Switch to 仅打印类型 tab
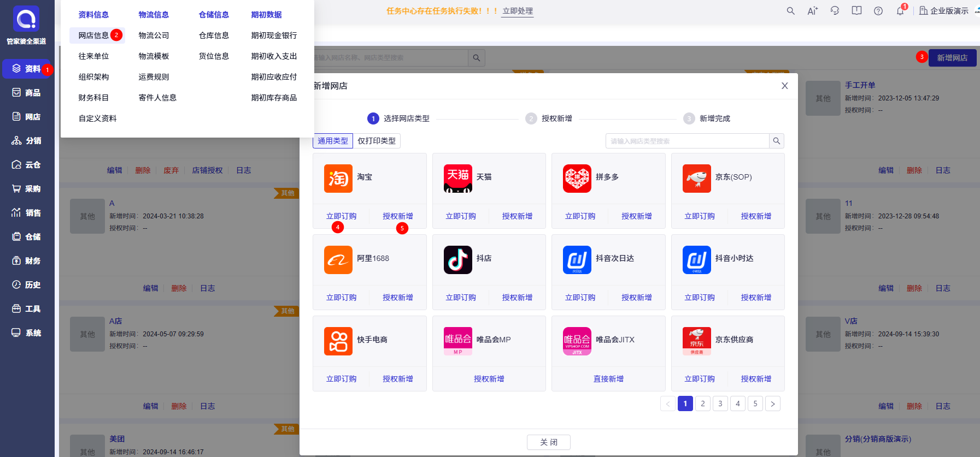The height and width of the screenshot is (457, 980). point(377,141)
